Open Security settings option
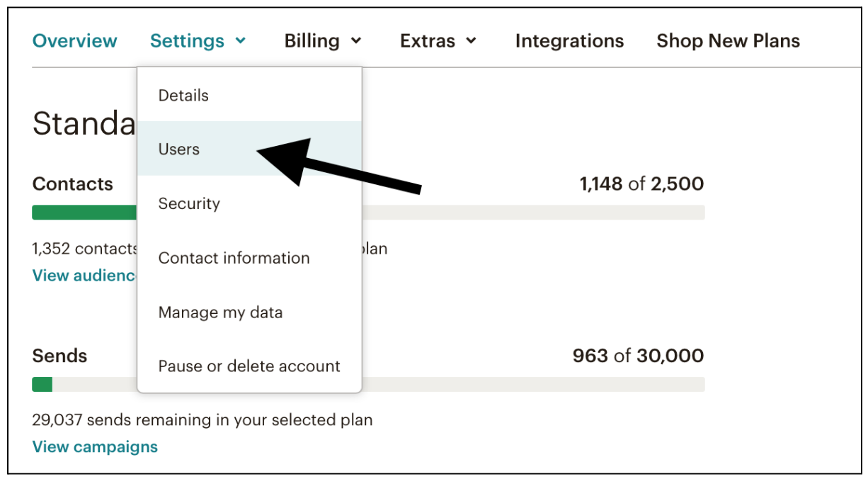This screenshot has height=479, width=868. point(189,203)
